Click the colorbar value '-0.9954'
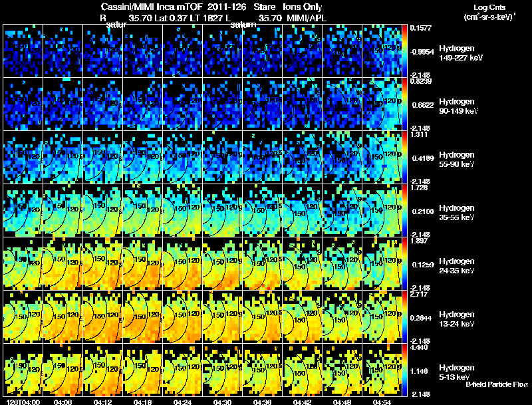The height and width of the screenshot is (405, 532). click(422, 52)
